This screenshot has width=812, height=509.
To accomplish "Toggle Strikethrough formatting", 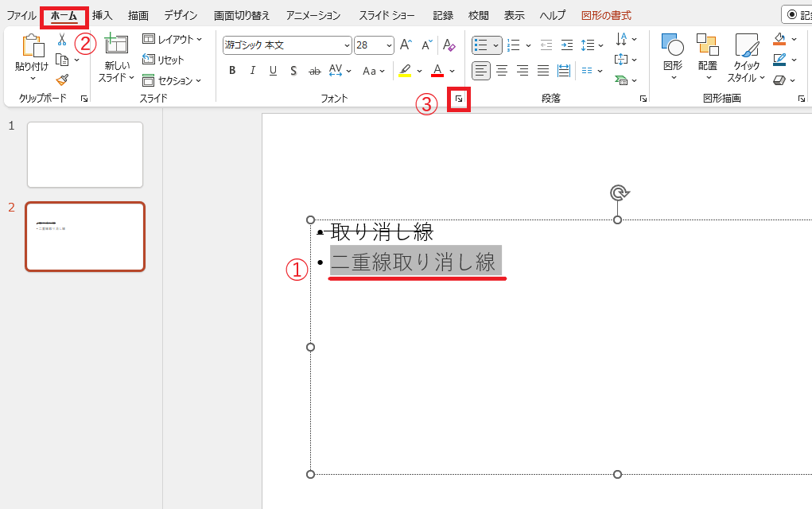I will (314, 71).
